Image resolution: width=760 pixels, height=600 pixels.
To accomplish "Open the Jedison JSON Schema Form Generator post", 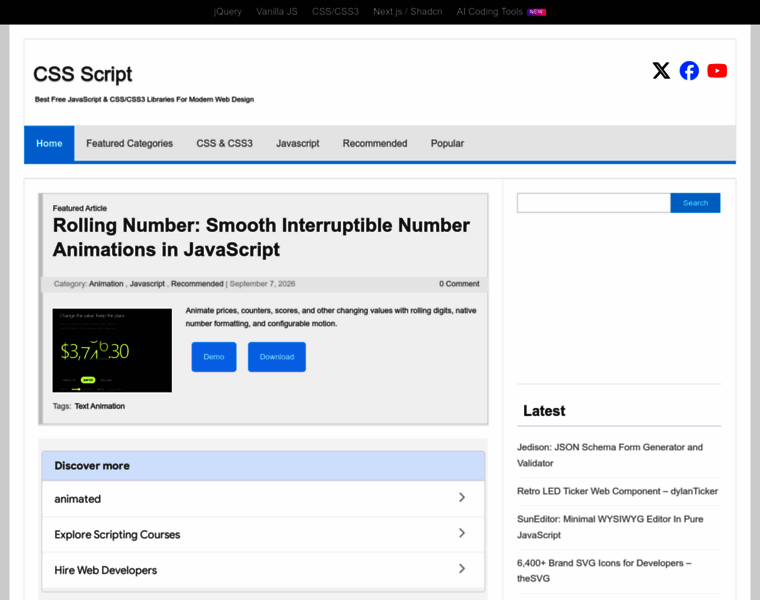I will coord(610,455).
